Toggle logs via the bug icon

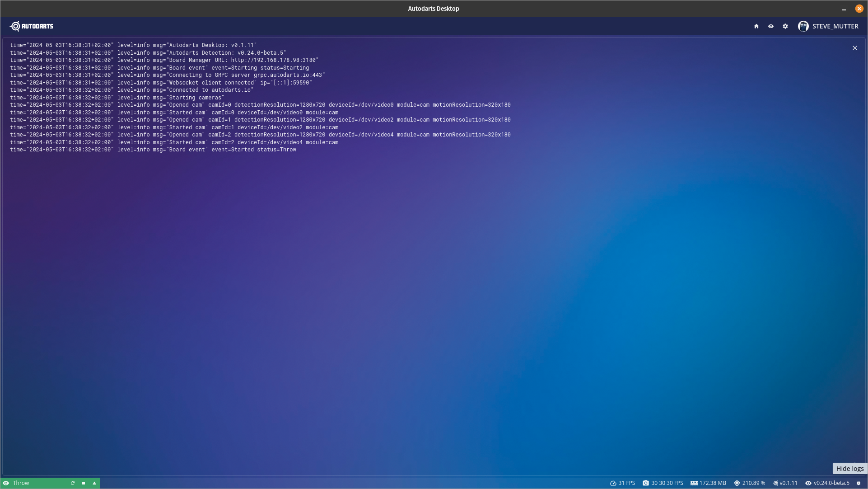click(859, 483)
